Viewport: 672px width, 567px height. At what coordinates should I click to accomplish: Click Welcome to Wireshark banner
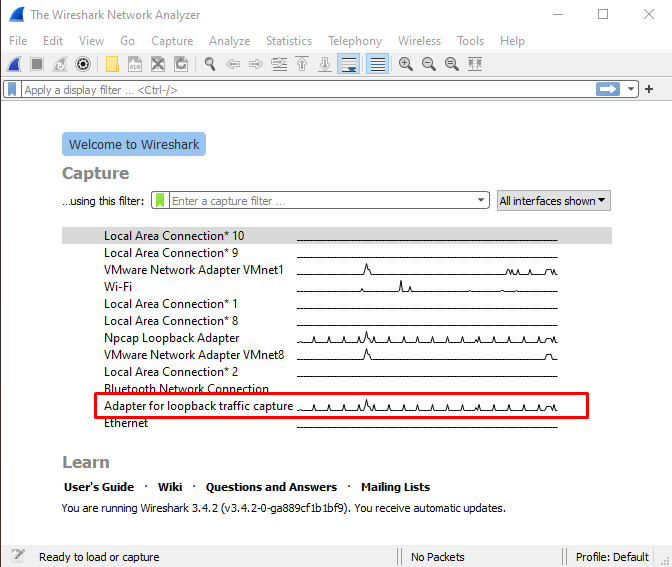(134, 144)
